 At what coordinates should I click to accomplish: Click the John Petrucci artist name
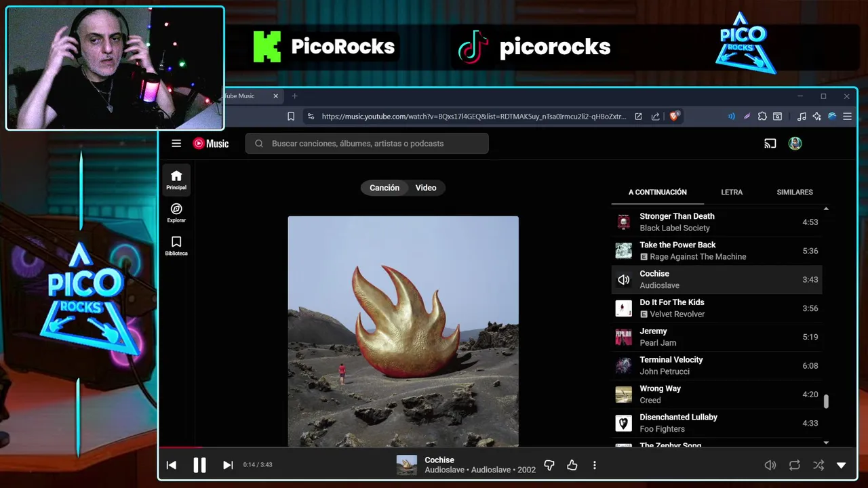pos(665,371)
